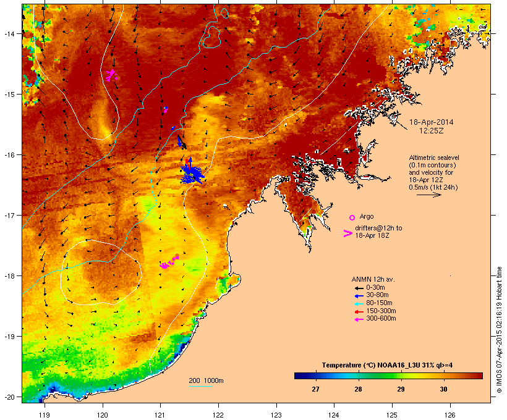Viewport: 507px width, 420px height.
Task: Click the longitude axis label 123
Action: [x=276, y=415]
